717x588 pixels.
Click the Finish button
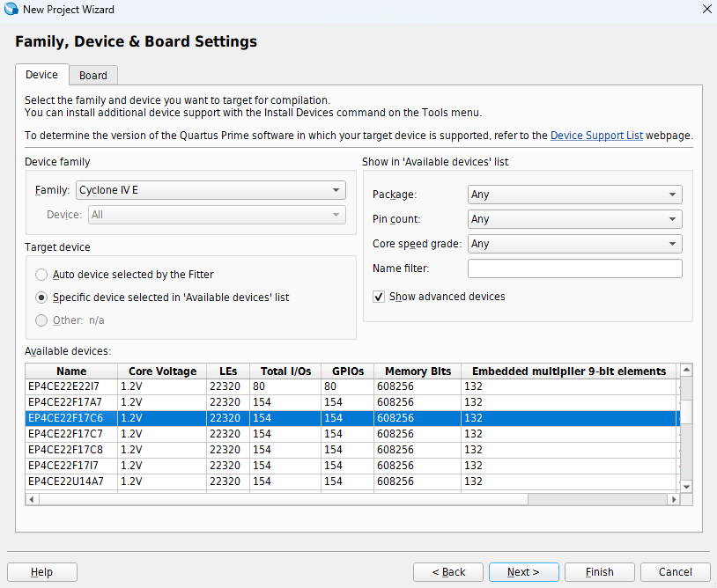[600, 572]
